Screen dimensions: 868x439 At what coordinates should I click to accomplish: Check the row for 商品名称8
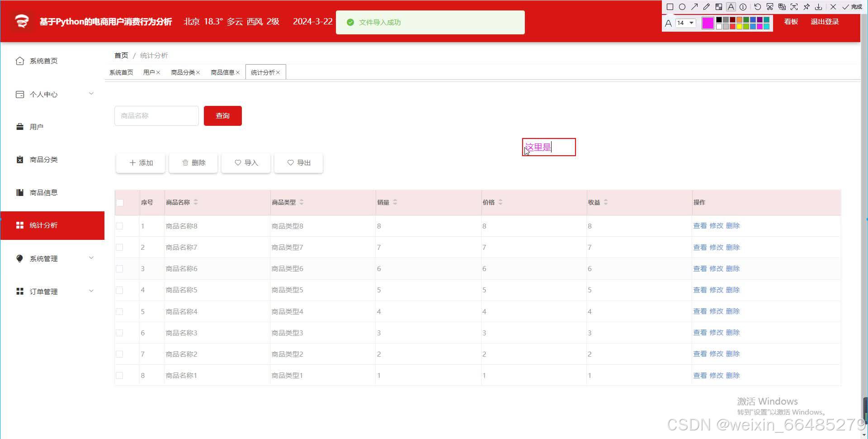[119, 226]
